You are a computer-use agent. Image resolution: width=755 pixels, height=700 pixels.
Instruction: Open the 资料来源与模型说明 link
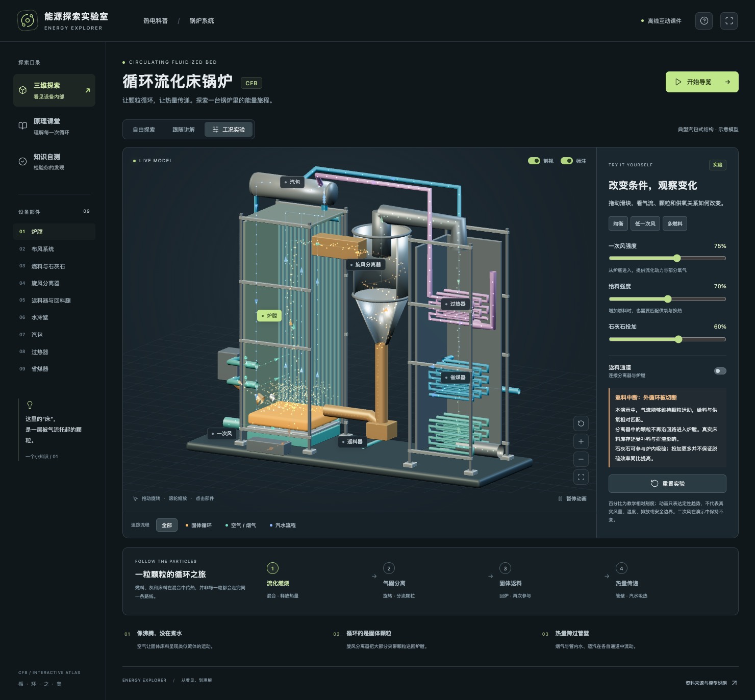coord(711,683)
